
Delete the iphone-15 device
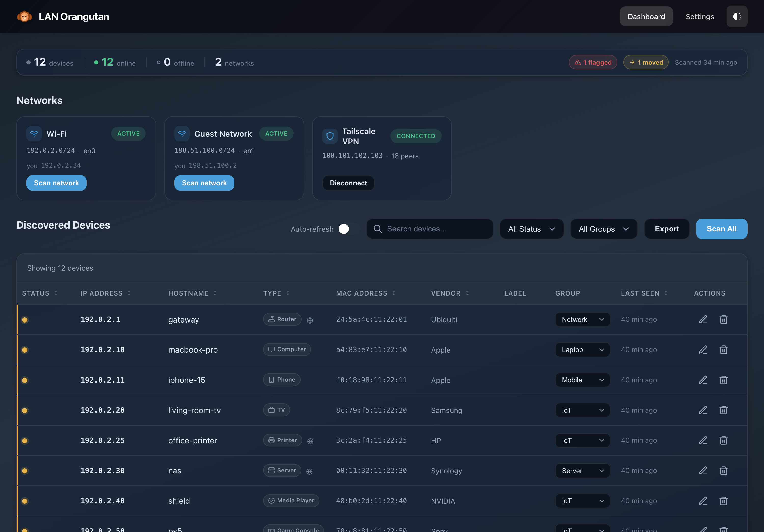(724, 380)
